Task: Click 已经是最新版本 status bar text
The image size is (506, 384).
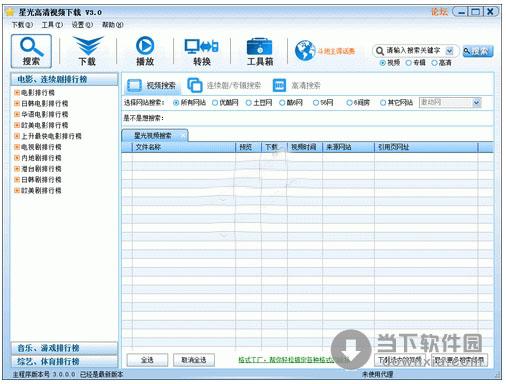Action: (x=102, y=375)
